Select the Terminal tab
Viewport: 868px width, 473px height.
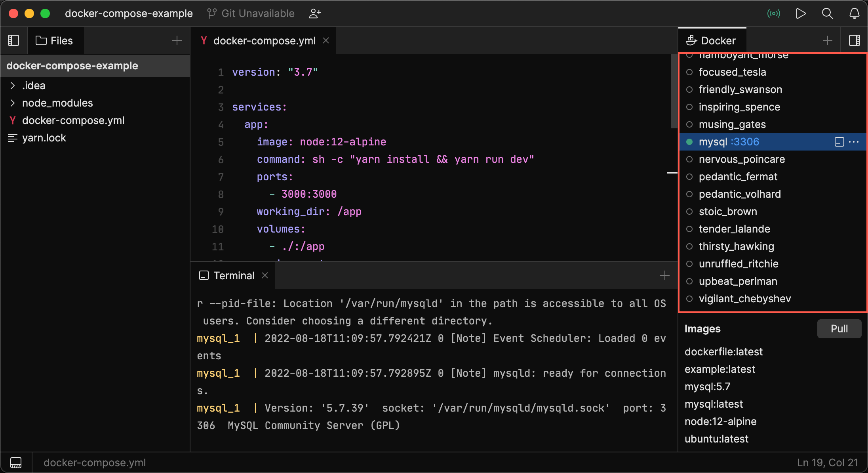coord(228,275)
